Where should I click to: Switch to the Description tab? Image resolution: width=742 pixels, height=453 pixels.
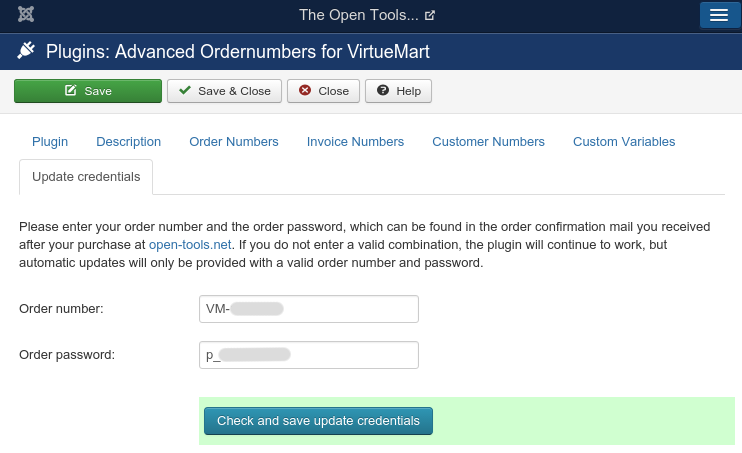pyautogui.click(x=128, y=142)
